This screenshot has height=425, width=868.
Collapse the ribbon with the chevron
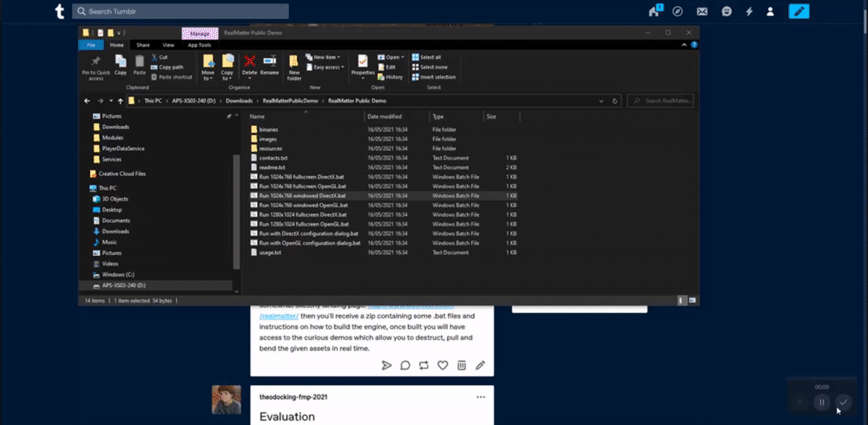tap(686, 45)
